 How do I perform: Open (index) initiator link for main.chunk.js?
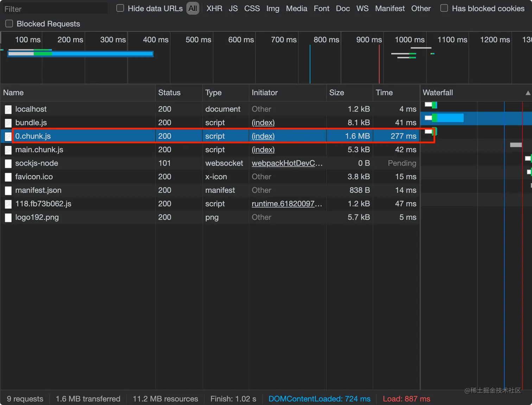(263, 150)
